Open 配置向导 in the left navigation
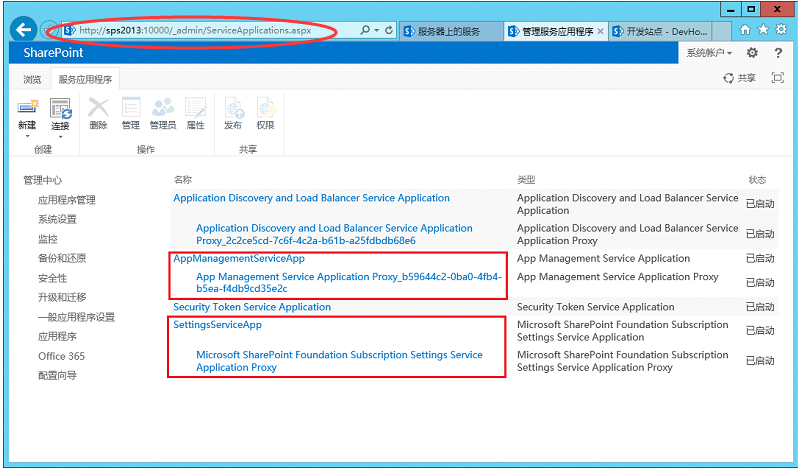The height and width of the screenshot is (469, 798). (x=57, y=376)
